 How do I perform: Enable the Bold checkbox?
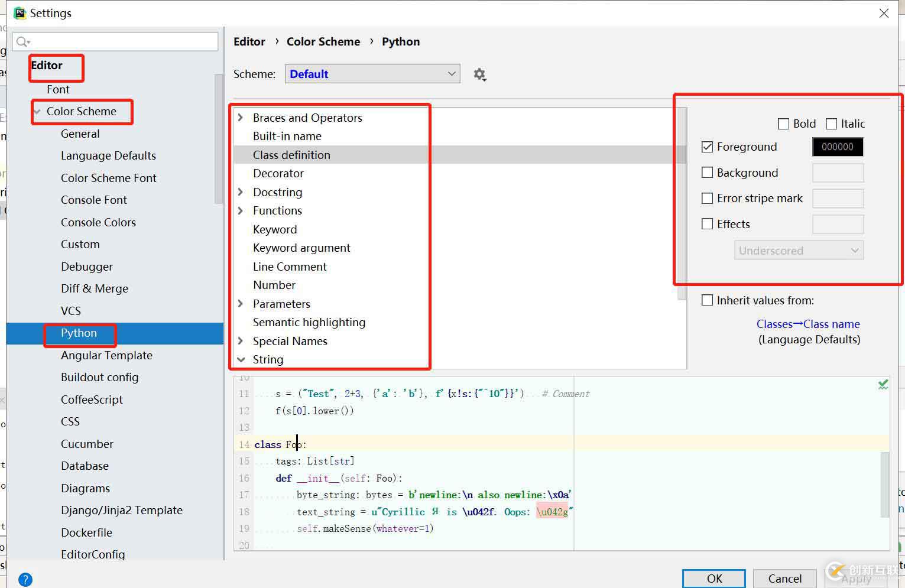tap(784, 124)
